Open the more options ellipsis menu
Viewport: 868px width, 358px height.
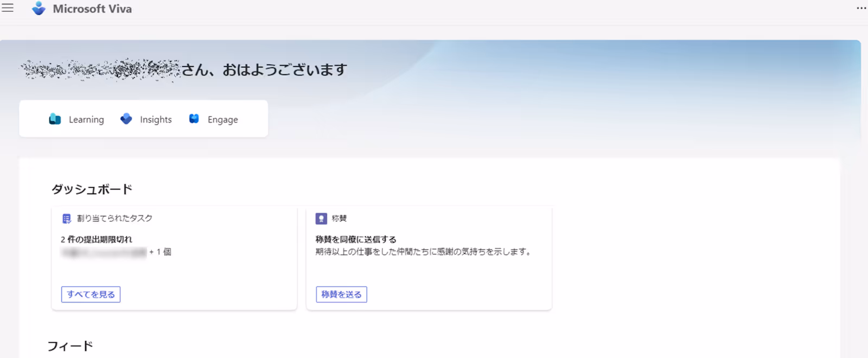861,8
